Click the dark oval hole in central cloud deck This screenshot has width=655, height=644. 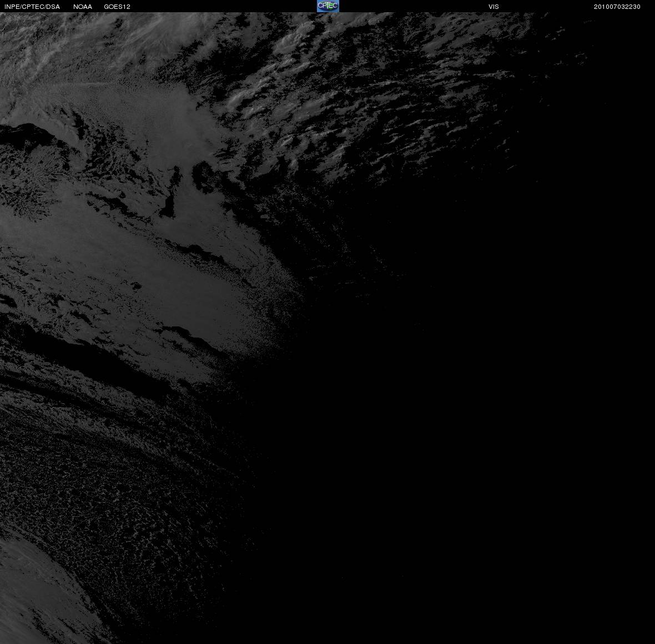point(202,176)
